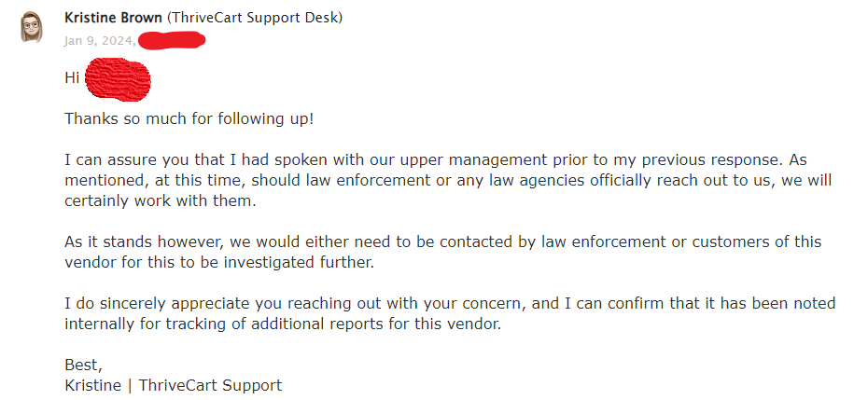Click the 'internally for tracking of additional reports' line

(x=283, y=324)
